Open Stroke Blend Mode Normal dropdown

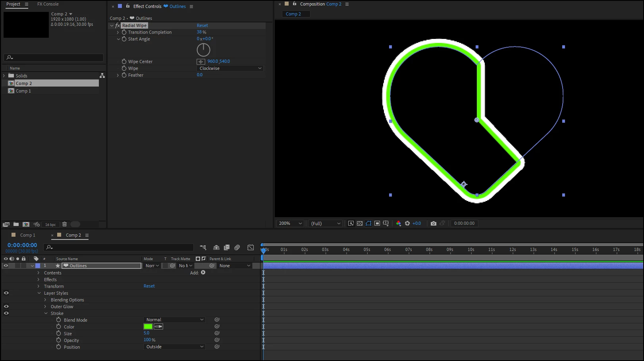174,320
